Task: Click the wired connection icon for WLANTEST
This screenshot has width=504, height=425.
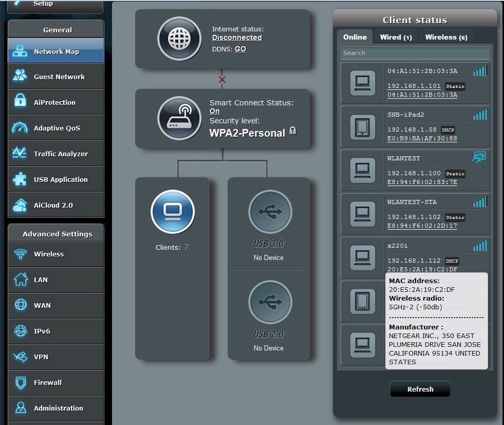Action: point(479,157)
